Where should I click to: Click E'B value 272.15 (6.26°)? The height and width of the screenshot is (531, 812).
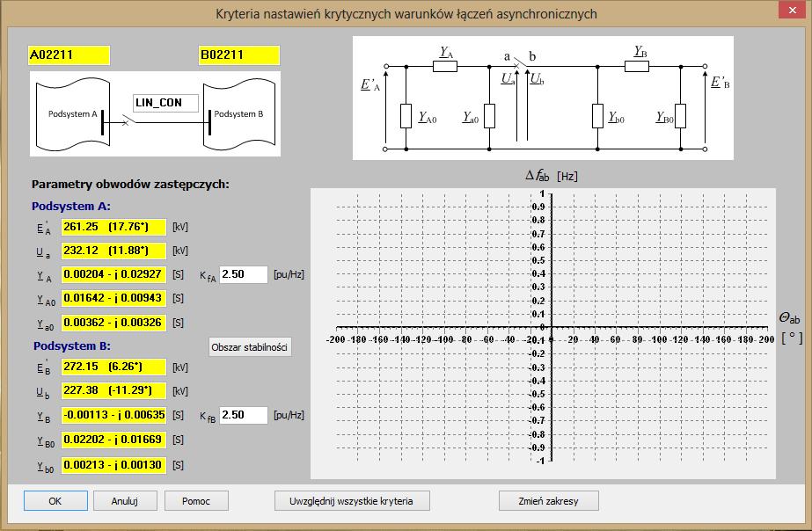(114, 367)
